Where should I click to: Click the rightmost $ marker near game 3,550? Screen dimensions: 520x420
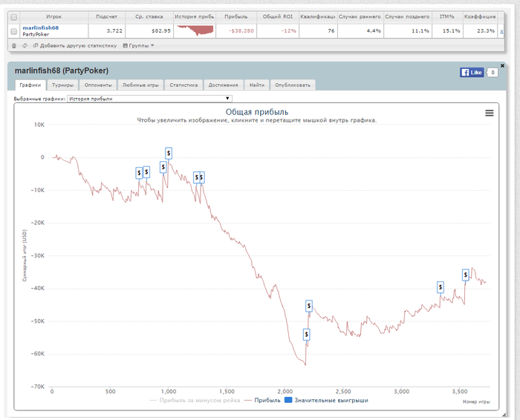tap(466, 275)
